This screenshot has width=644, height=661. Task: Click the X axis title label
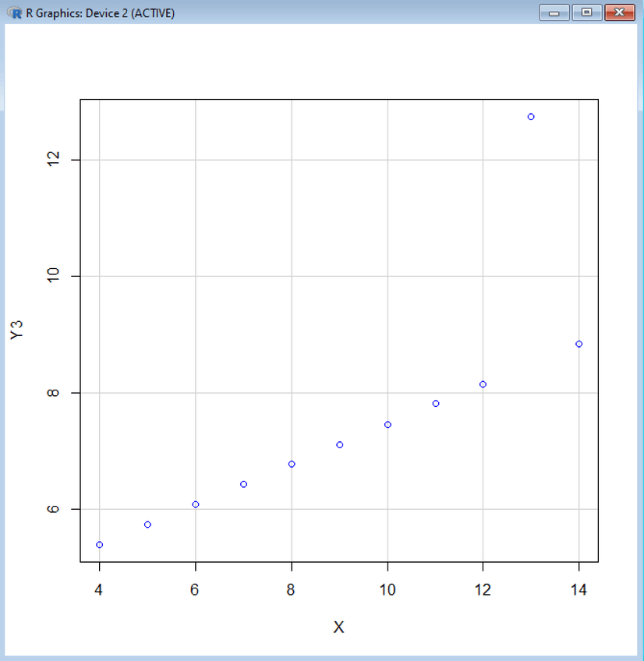pyautogui.click(x=338, y=627)
